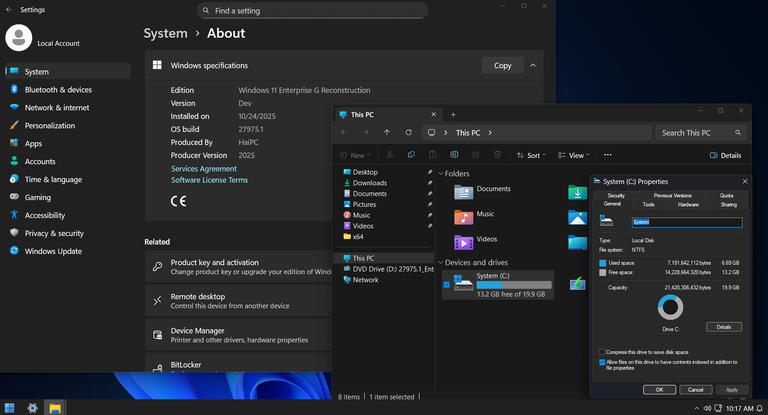
Task: Click OK in System (C:) Properties
Action: pos(659,390)
